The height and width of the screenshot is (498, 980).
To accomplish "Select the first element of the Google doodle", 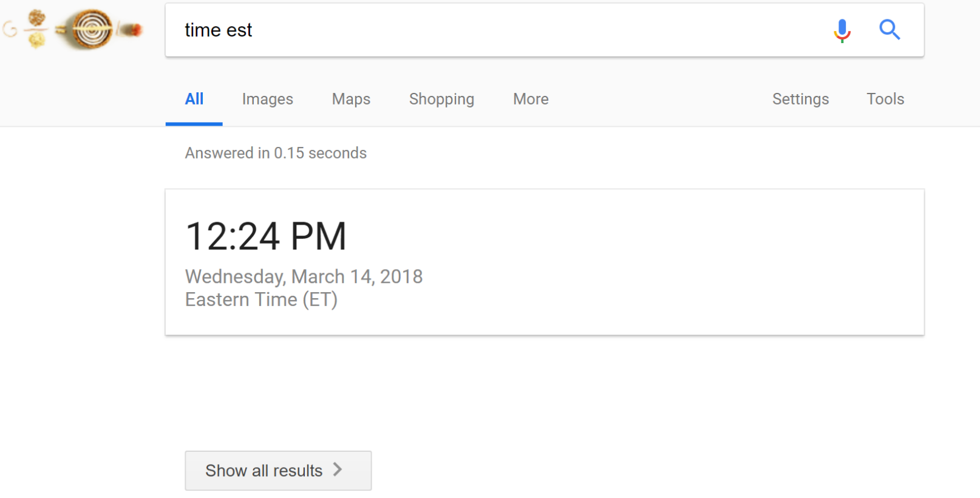I will point(9,29).
